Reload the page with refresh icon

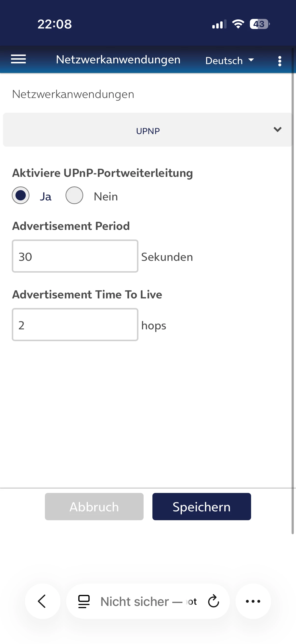(213, 601)
